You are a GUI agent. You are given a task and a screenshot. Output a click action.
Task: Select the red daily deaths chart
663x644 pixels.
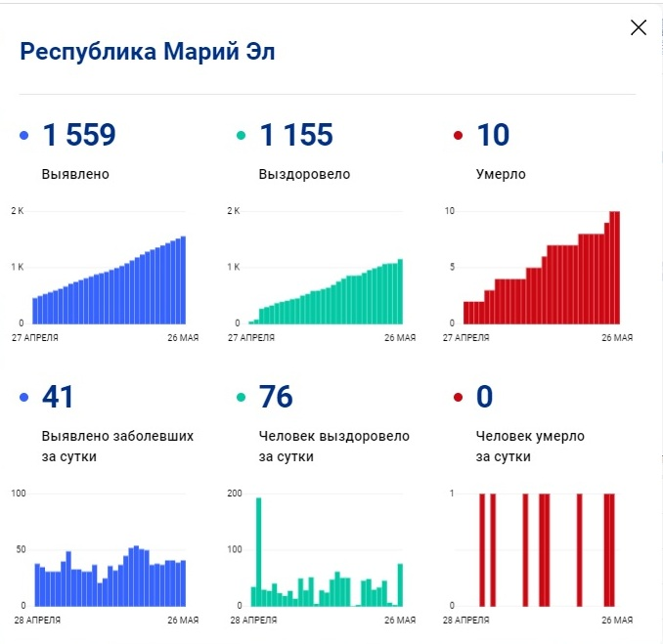click(543, 549)
